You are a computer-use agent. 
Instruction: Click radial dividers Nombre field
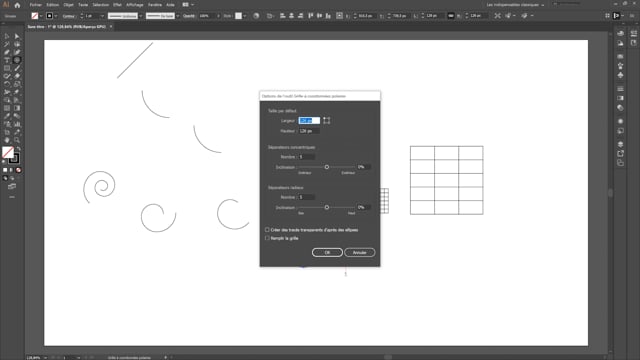[x=307, y=197]
